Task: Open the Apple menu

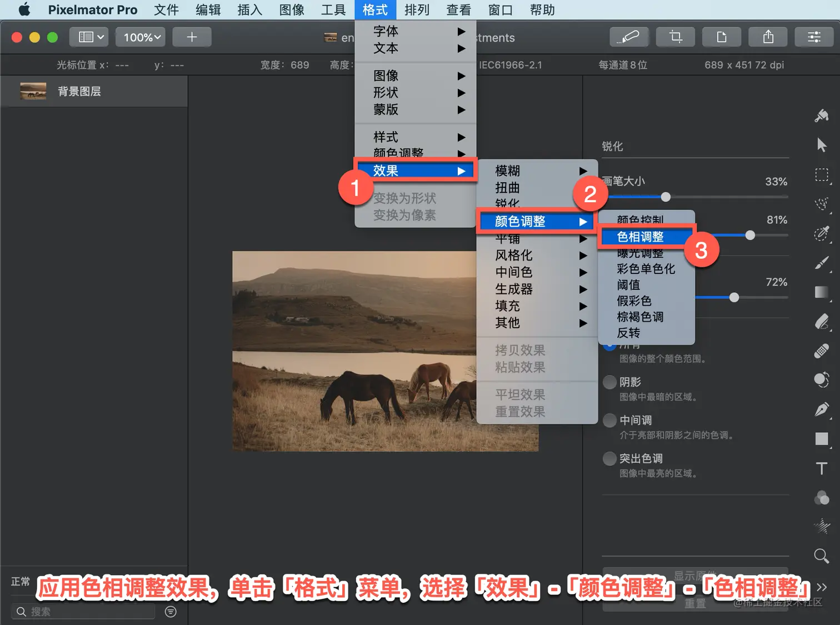Action: pyautogui.click(x=24, y=9)
